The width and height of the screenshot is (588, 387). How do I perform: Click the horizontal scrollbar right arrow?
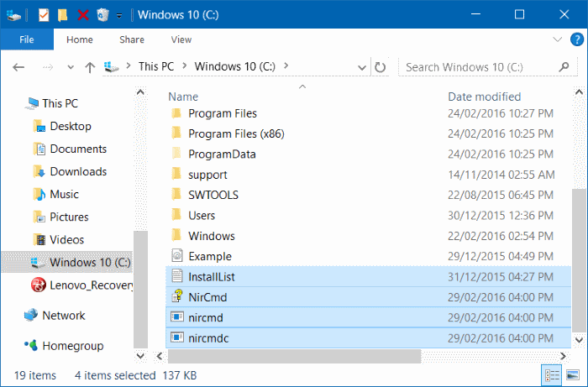tap(563, 356)
